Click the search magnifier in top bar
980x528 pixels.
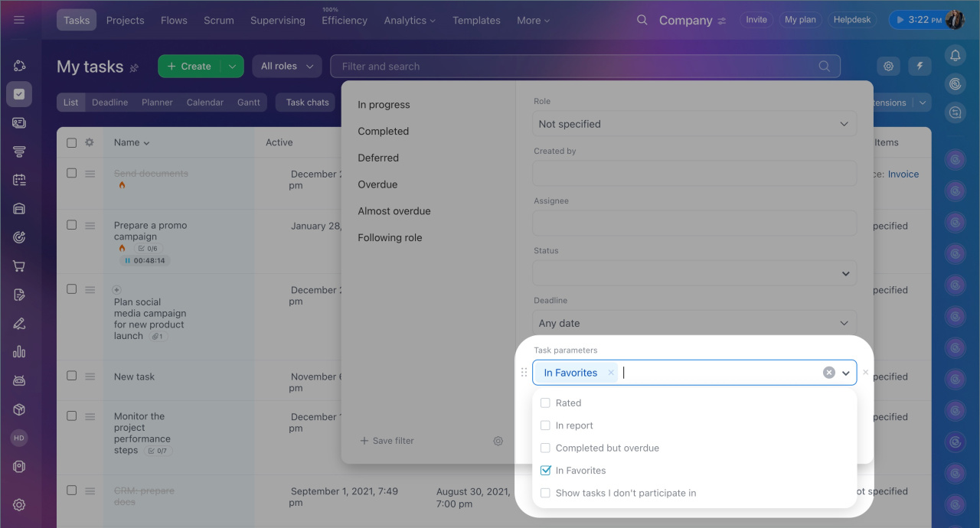point(642,20)
